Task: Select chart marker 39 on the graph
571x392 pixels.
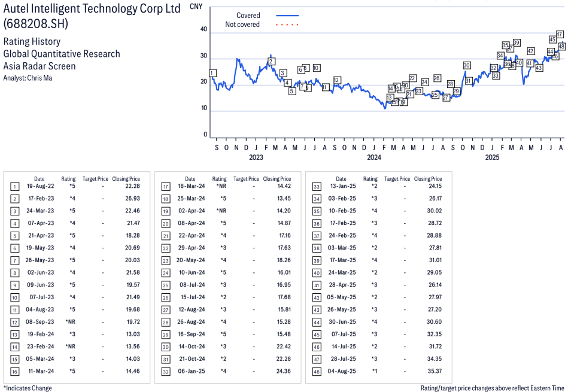Action: click(x=517, y=42)
